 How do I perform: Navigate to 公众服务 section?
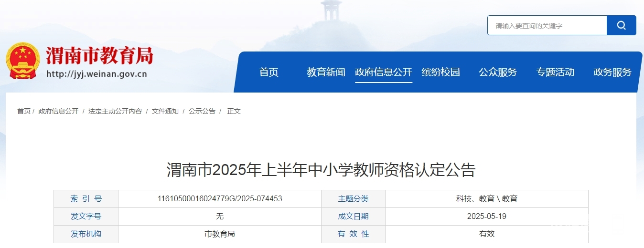click(x=498, y=72)
